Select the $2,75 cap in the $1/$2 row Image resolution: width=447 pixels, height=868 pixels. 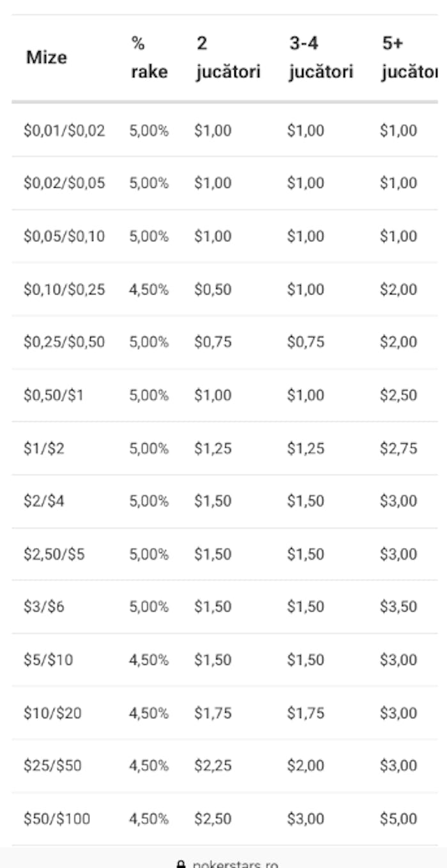[x=398, y=448]
